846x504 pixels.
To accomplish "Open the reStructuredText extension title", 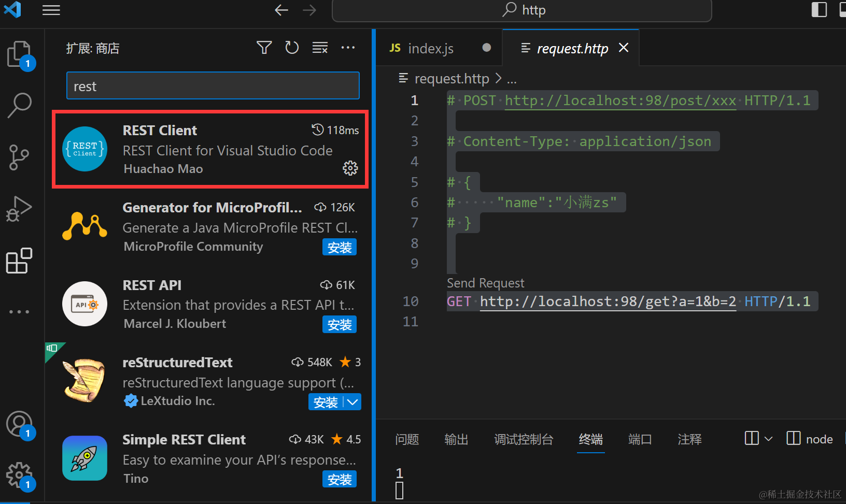I will pos(177,362).
